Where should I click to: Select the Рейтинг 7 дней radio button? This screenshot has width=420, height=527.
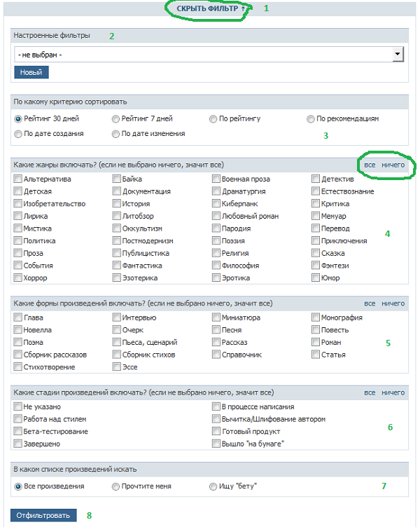pos(115,119)
